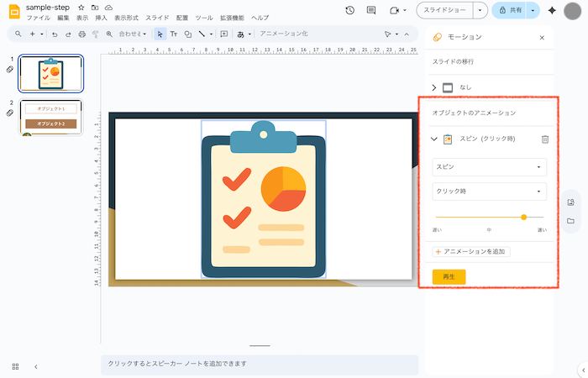
Task: Collapse the スピン (クリック時) animation
Action: [434, 139]
